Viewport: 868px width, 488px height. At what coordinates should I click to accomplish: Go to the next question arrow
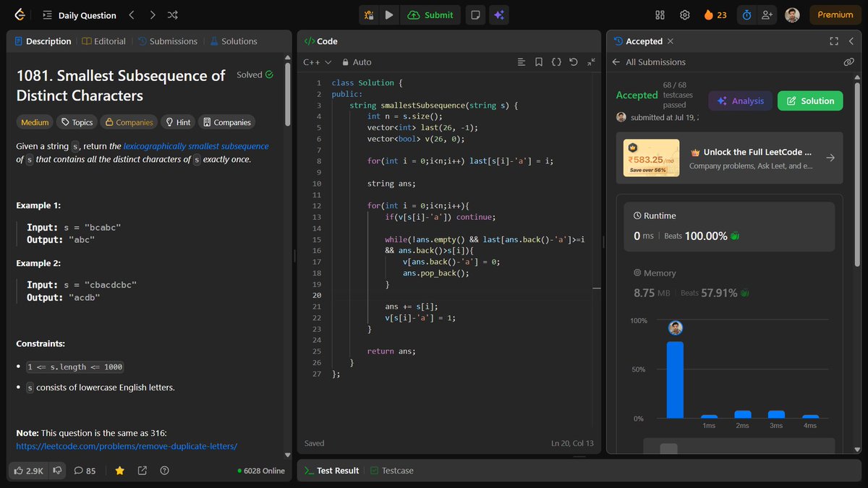[152, 14]
